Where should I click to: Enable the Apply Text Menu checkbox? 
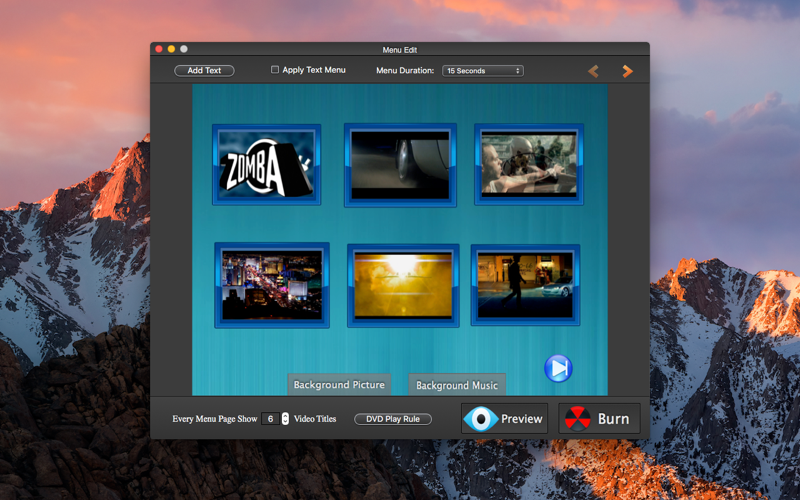(274, 69)
